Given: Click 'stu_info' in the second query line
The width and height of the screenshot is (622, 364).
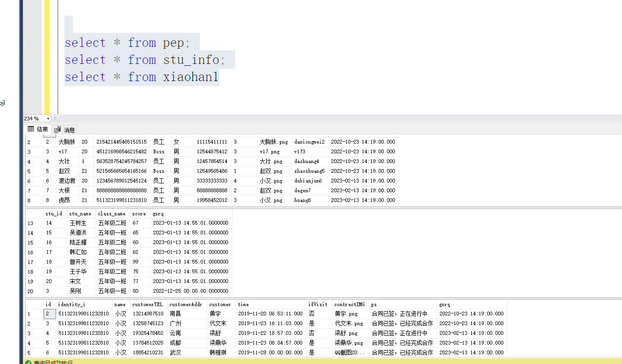Looking at the screenshot, I should 191,60.
